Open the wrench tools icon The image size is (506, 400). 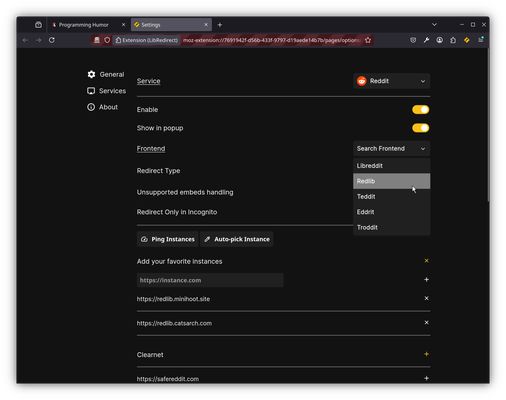tap(426, 40)
